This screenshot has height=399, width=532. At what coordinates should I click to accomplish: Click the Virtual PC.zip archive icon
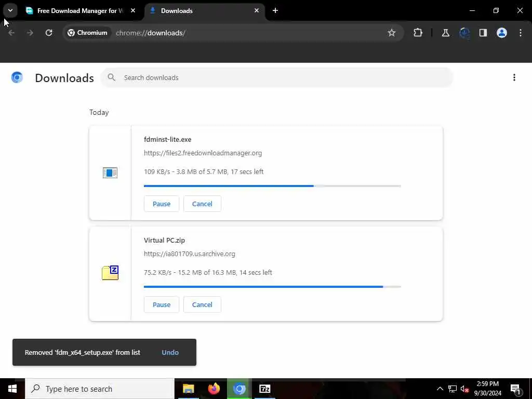click(110, 273)
